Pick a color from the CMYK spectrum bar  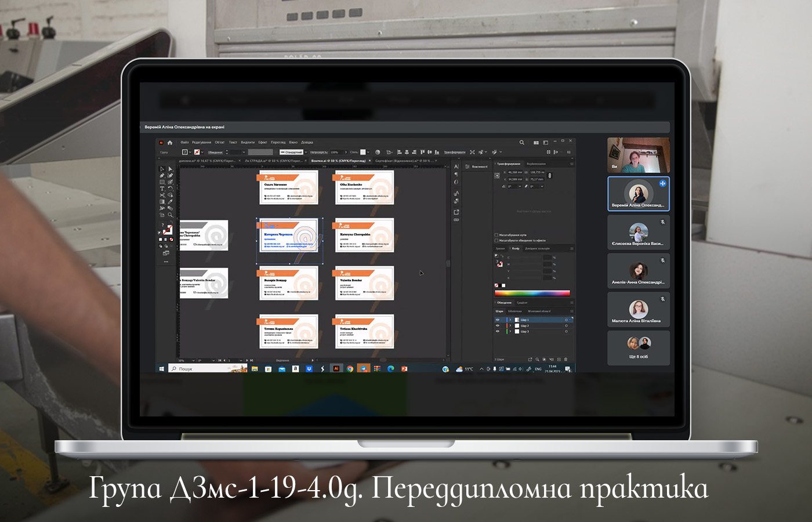tap(532, 293)
